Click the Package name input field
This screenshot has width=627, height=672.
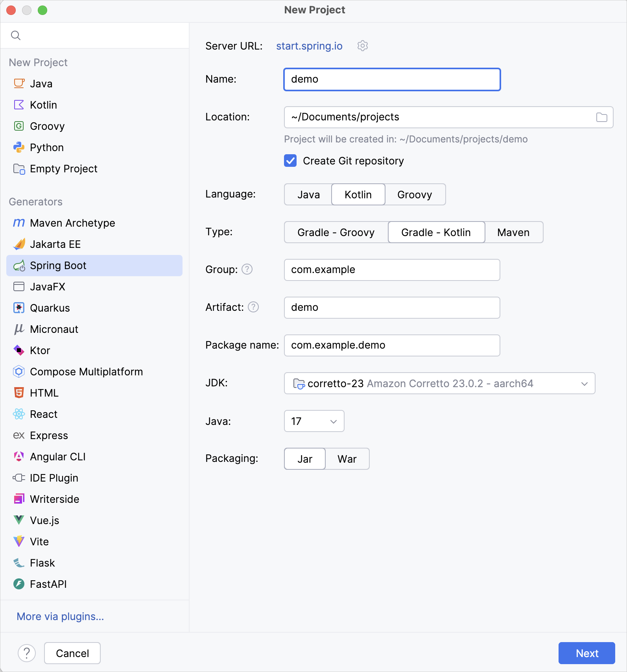[392, 345]
